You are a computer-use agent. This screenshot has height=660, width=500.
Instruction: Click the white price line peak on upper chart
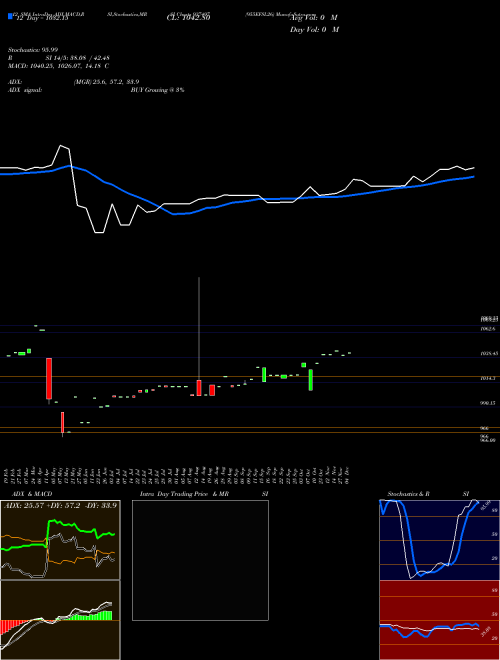point(62,146)
